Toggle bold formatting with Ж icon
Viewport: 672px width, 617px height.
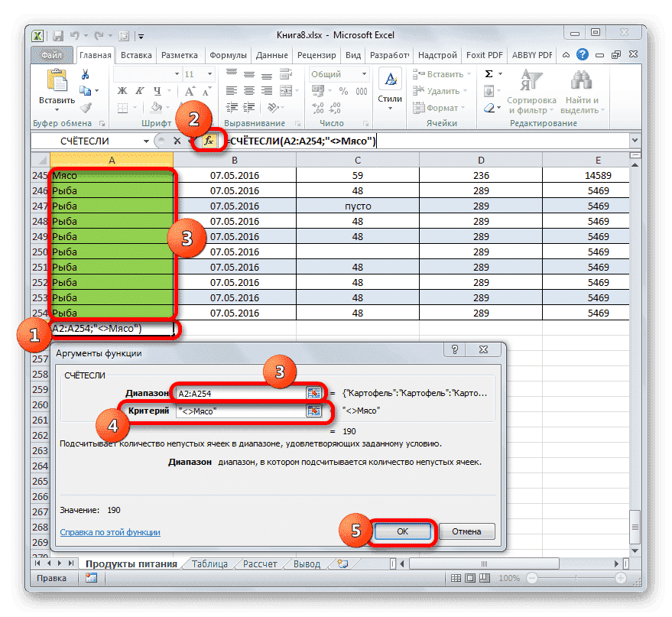click(x=121, y=91)
